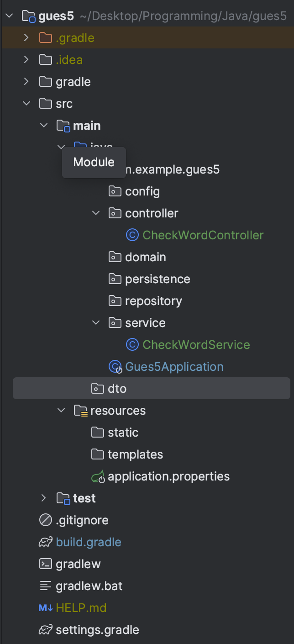Collapse the src folder
Image resolution: width=294 pixels, height=644 pixels.
coord(26,104)
